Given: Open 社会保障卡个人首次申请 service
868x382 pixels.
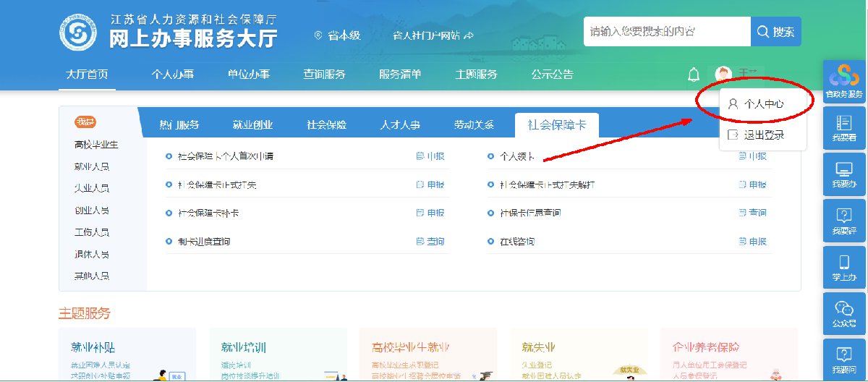Looking at the screenshot, I should (225, 156).
